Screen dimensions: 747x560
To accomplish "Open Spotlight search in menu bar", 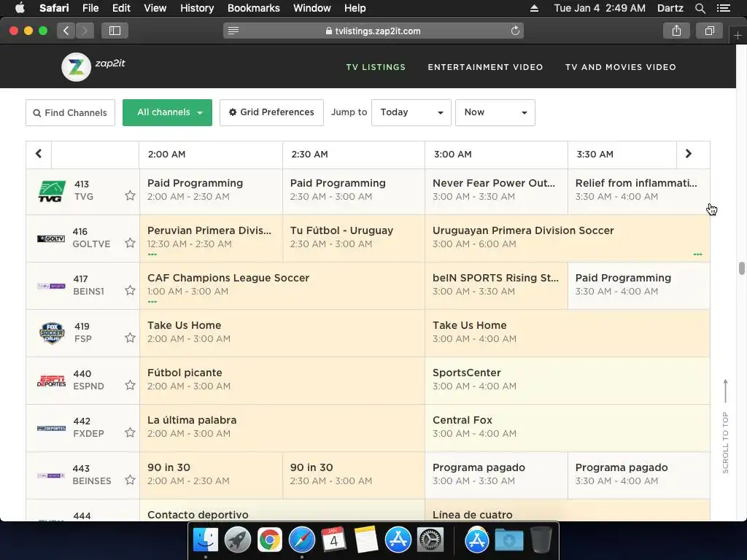I will coord(700,8).
